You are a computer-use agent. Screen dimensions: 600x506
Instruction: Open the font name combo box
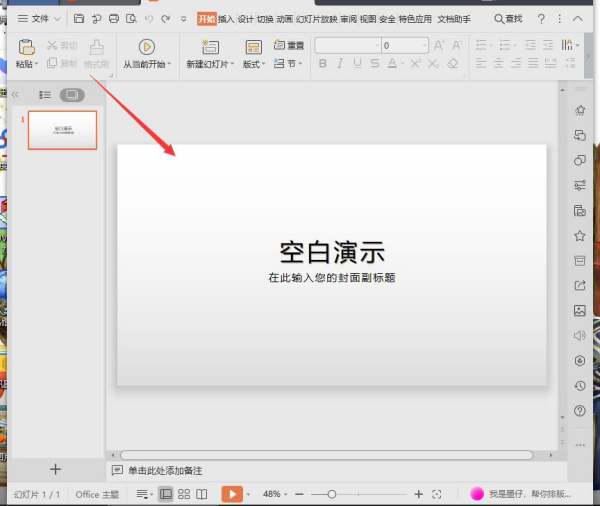coord(348,46)
